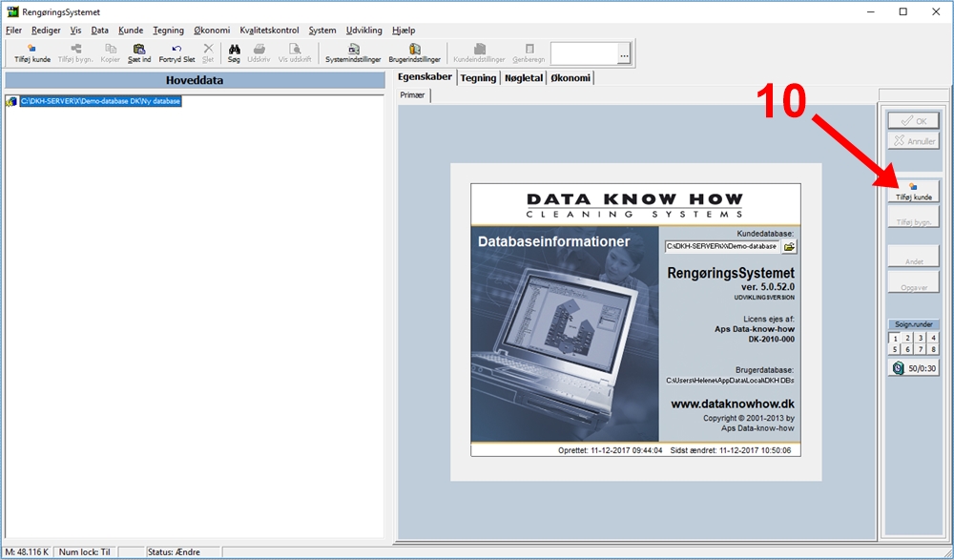The height and width of the screenshot is (560, 954).
Task: Click the Andet button
Action: click(x=913, y=256)
